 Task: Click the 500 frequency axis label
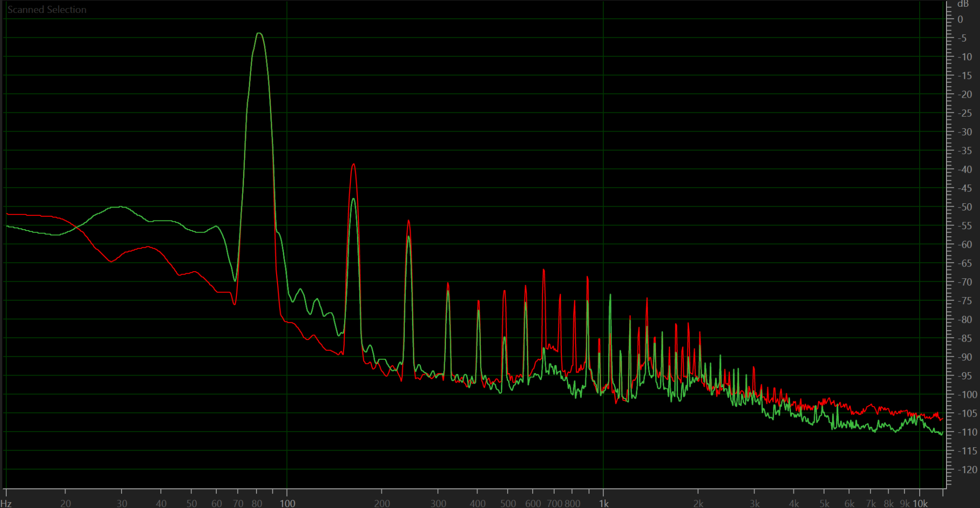tap(508, 503)
